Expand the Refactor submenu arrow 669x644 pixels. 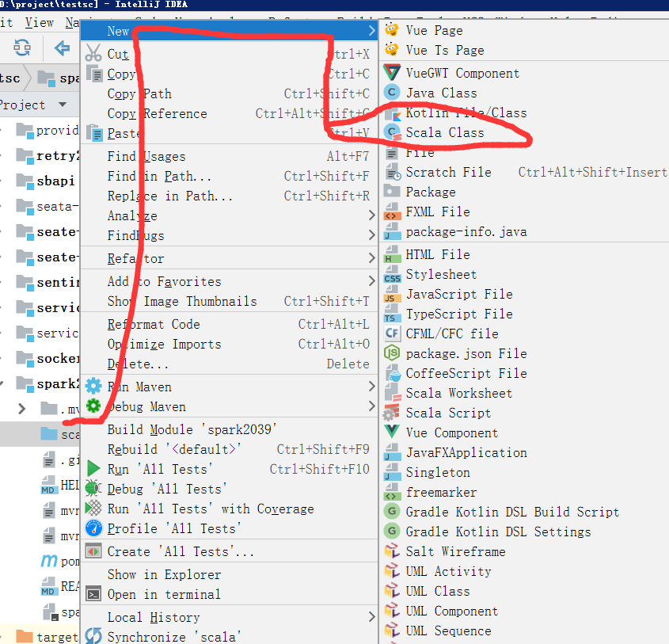(371, 257)
